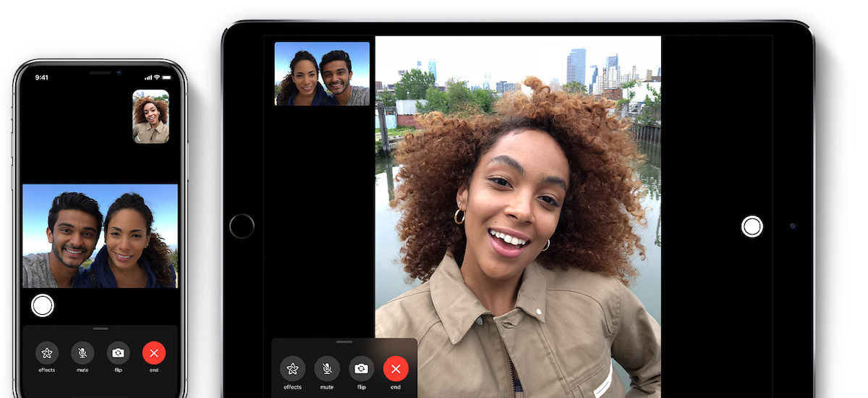Viewport: 868px width, 398px height.
Task: Tap the iPhone battery status icon
Action: pyautogui.click(x=166, y=77)
